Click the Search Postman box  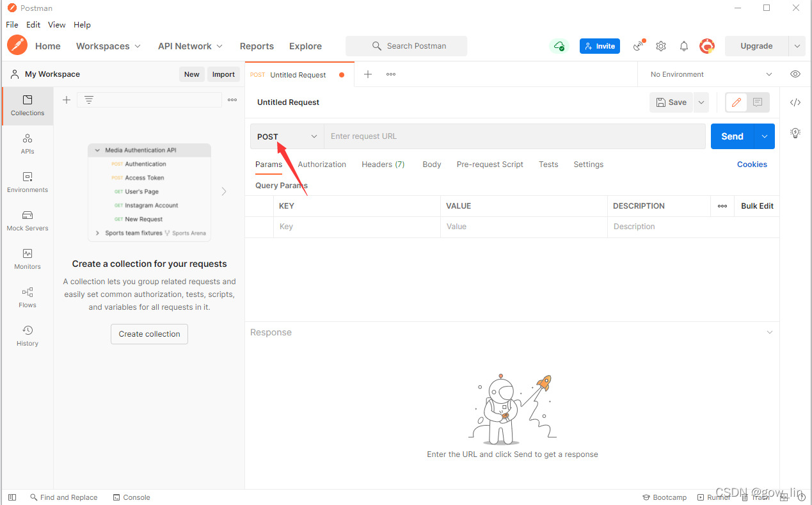pos(406,46)
